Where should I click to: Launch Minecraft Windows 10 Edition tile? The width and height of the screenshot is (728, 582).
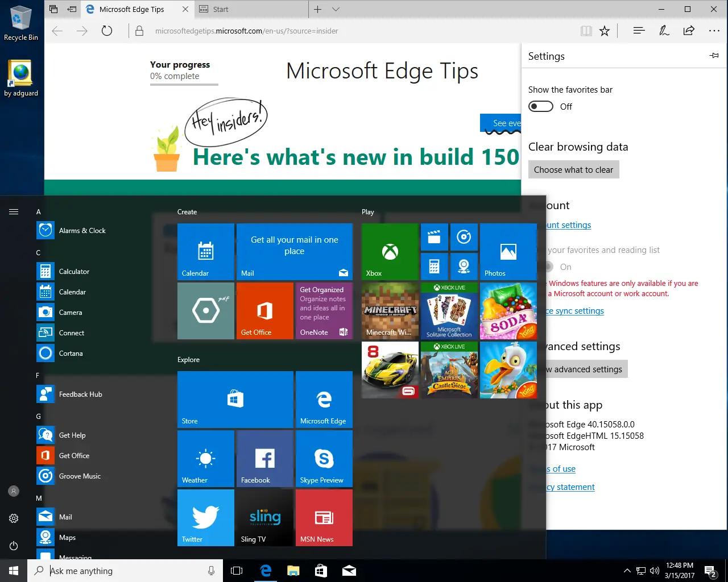[390, 311]
